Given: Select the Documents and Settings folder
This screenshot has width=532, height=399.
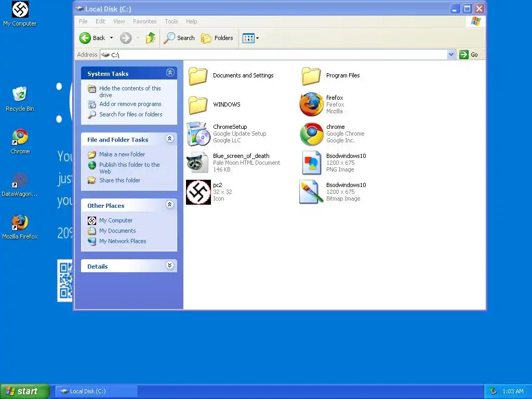Looking at the screenshot, I should [x=231, y=76].
